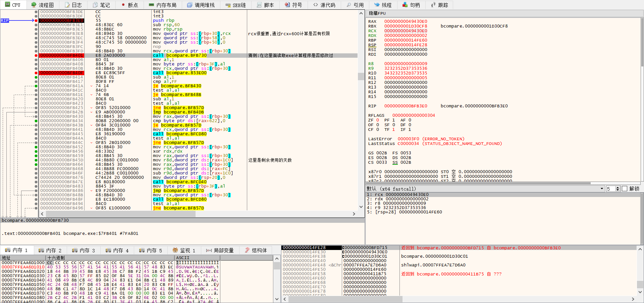Switch to the 监视 1 watch tab
The width and height of the screenshot is (644, 303).
click(x=184, y=250)
